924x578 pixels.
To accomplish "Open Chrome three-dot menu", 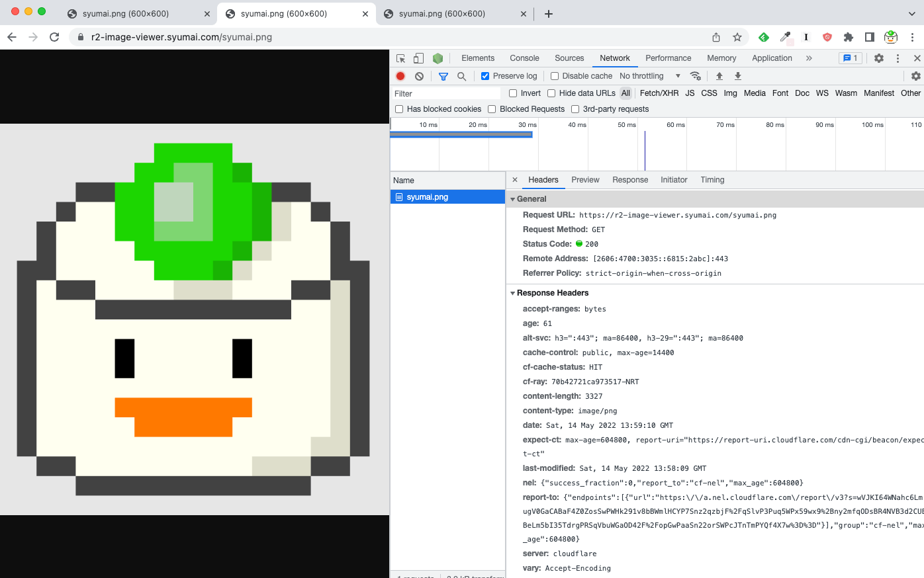I will (912, 37).
